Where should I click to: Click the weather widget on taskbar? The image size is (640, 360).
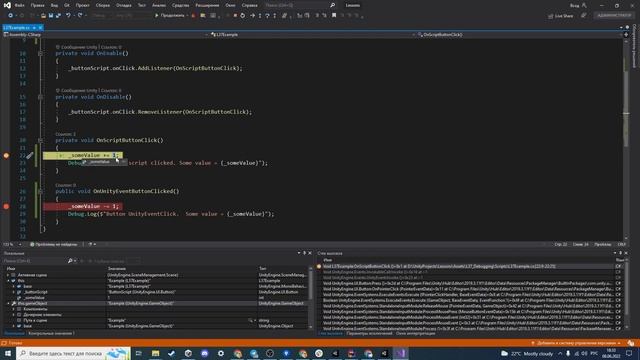pos(527,353)
